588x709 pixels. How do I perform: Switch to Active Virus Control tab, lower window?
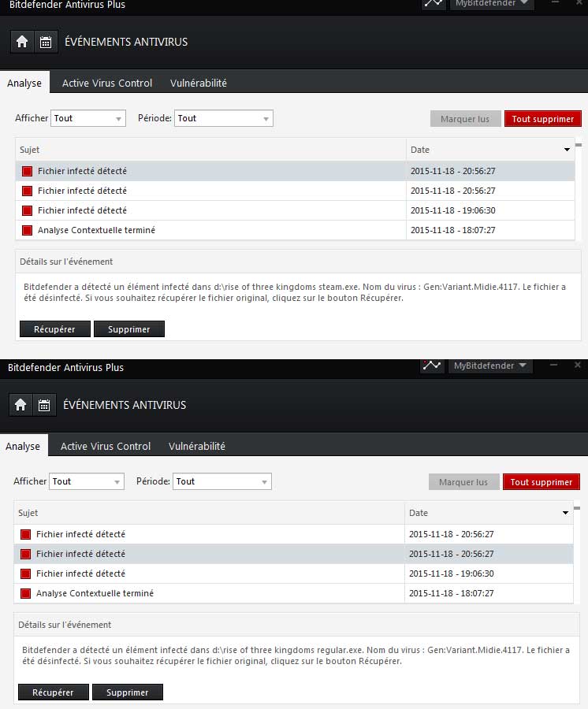[x=106, y=446]
